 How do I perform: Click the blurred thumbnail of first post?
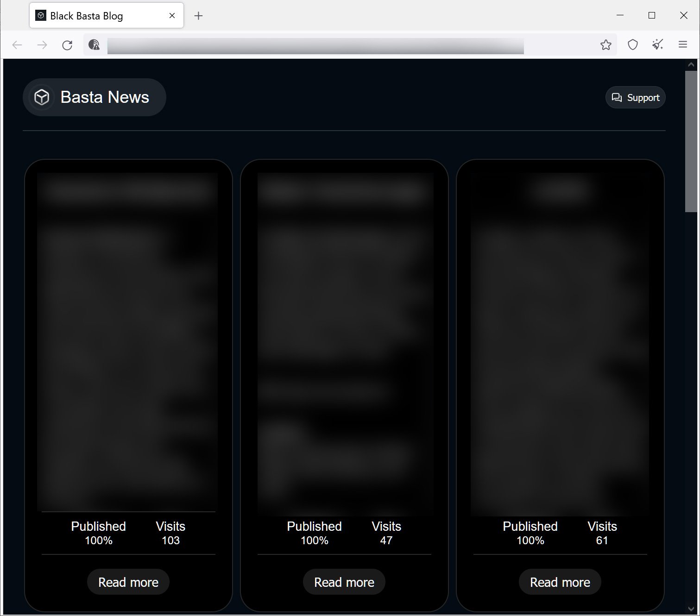pyautogui.click(x=127, y=342)
